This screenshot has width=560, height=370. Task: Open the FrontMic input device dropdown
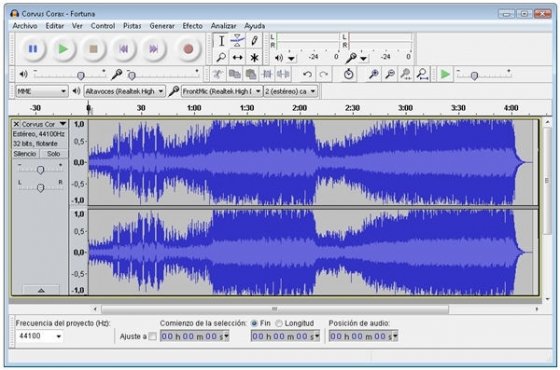click(222, 91)
